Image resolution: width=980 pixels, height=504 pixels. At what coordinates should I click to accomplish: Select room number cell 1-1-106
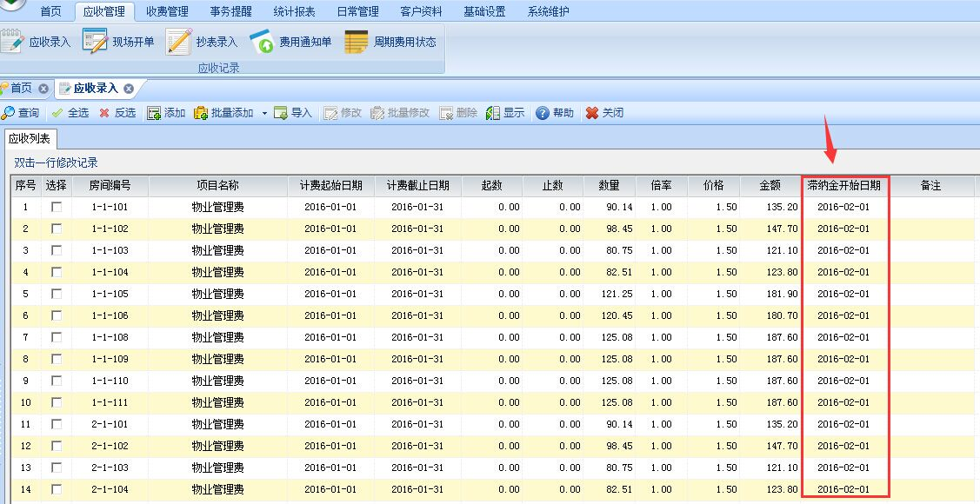point(110,315)
